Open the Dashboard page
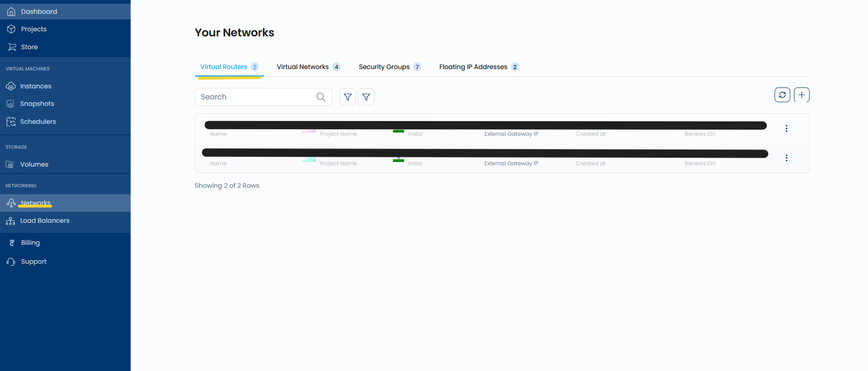 [x=65, y=12]
